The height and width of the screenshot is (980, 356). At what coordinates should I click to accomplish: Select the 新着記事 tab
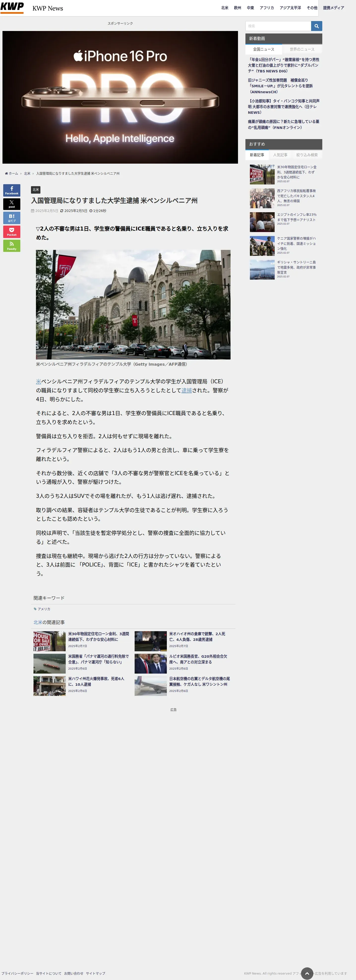tap(257, 155)
